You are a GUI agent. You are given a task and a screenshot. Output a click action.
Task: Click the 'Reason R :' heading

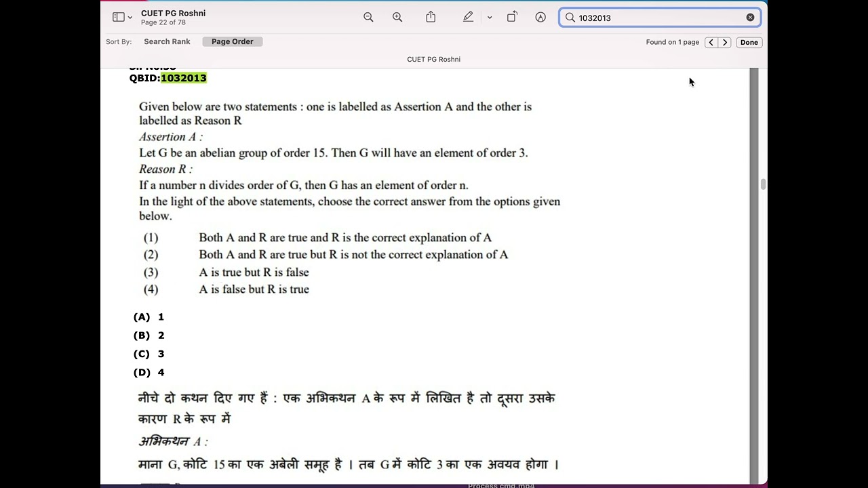coord(165,169)
